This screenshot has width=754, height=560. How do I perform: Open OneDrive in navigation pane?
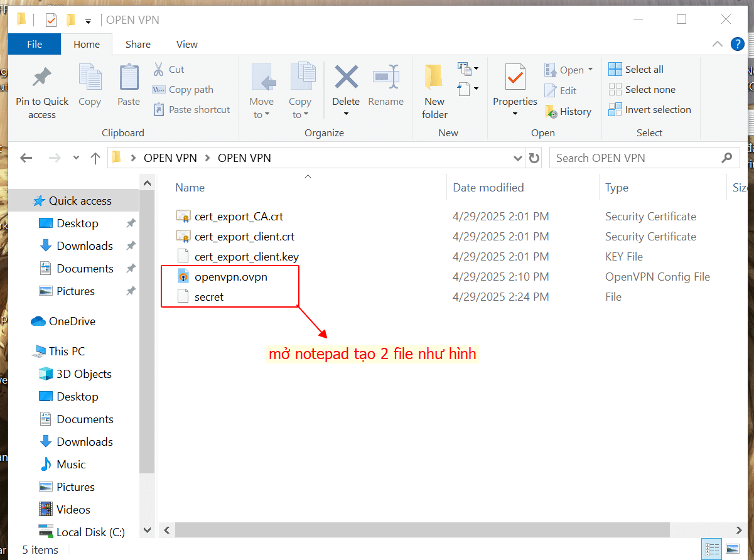point(72,321)
